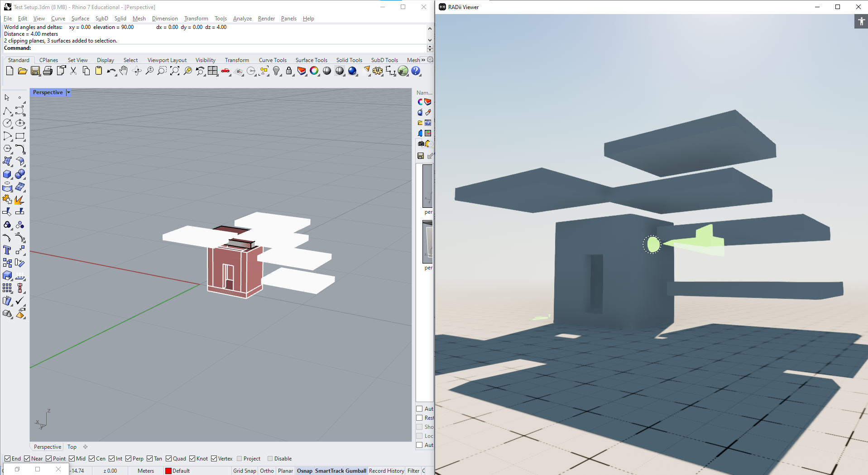Click the four viewports layout icon
Image resolution: width=868 pixels, height=475 pixels.
tap(212, 71)
